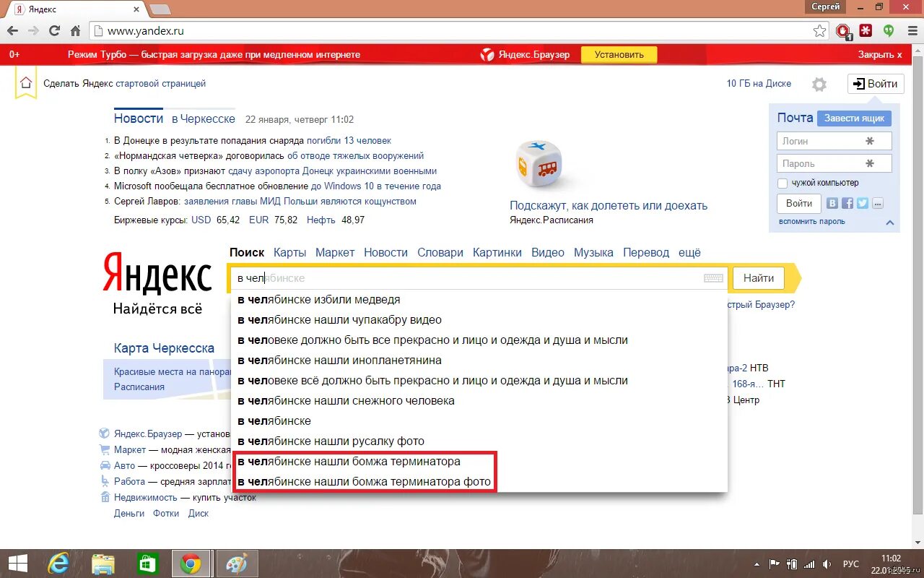The width and height of the screenshot is (924, 578).
Task: Click the browser address bar
Action: (458, 31)
